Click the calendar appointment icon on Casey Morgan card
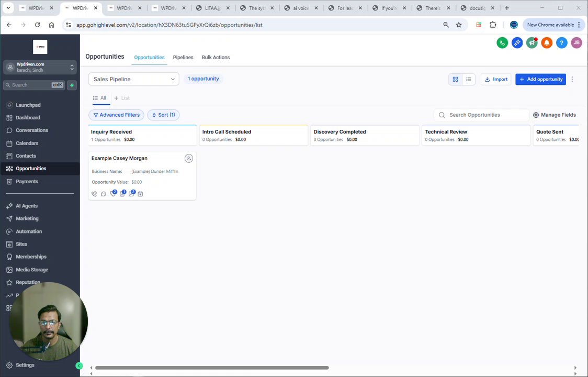This screenshot has width=588, height=377. coord(140,194)
